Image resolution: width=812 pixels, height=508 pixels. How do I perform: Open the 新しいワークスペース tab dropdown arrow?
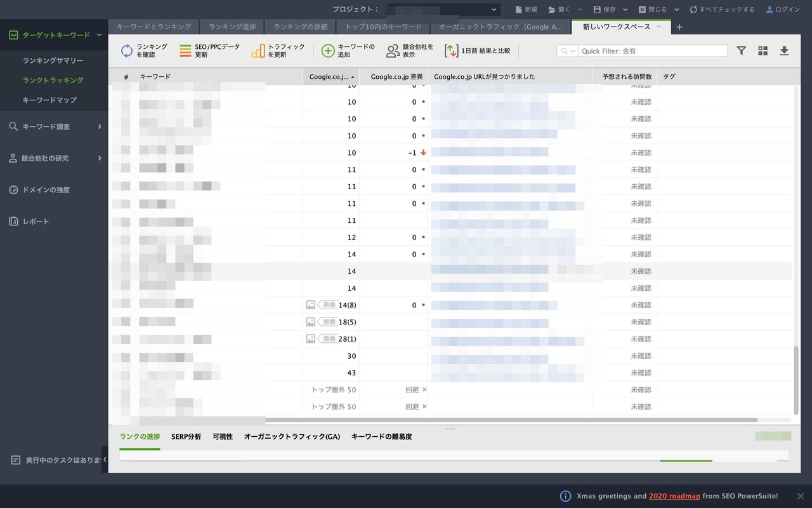[x=658, y=27]
